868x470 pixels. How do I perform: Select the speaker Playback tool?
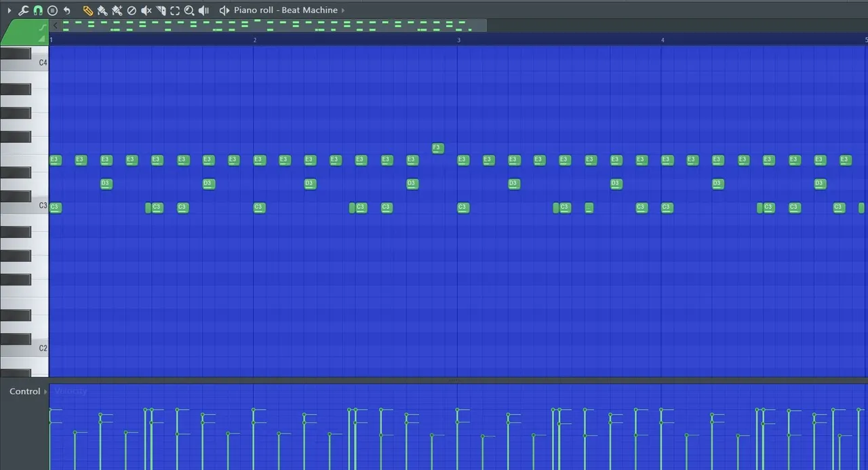[204, 10]
